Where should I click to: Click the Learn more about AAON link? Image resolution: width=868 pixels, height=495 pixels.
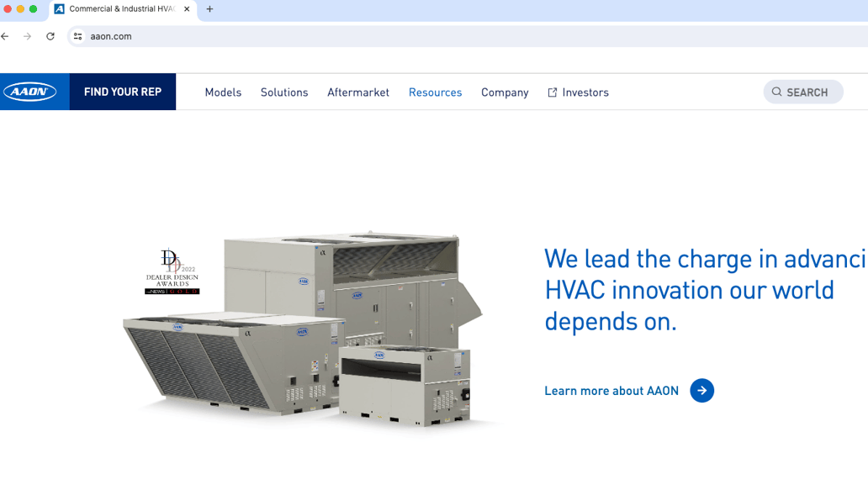611,390
